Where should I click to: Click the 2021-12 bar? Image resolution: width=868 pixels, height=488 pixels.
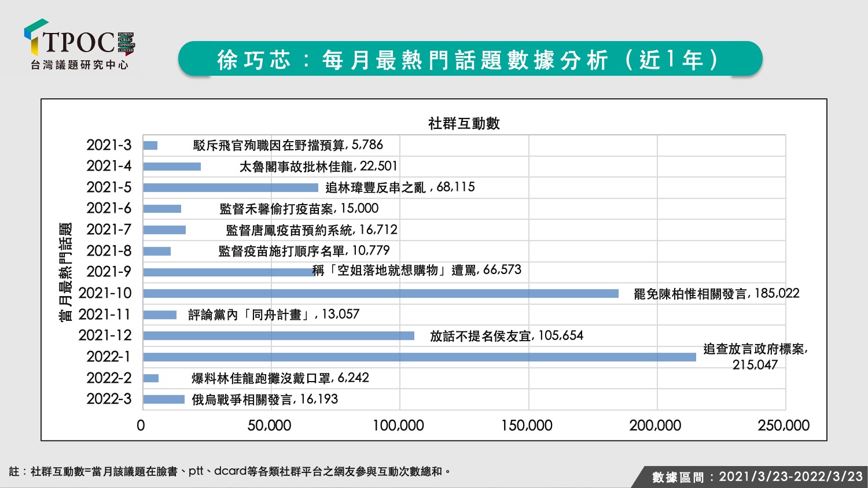(x=279, y=335)
